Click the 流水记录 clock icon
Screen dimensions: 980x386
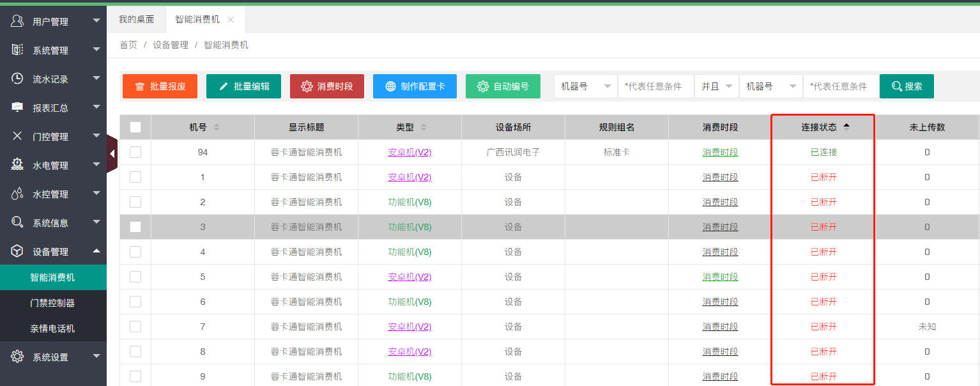(x=17, y=79)
